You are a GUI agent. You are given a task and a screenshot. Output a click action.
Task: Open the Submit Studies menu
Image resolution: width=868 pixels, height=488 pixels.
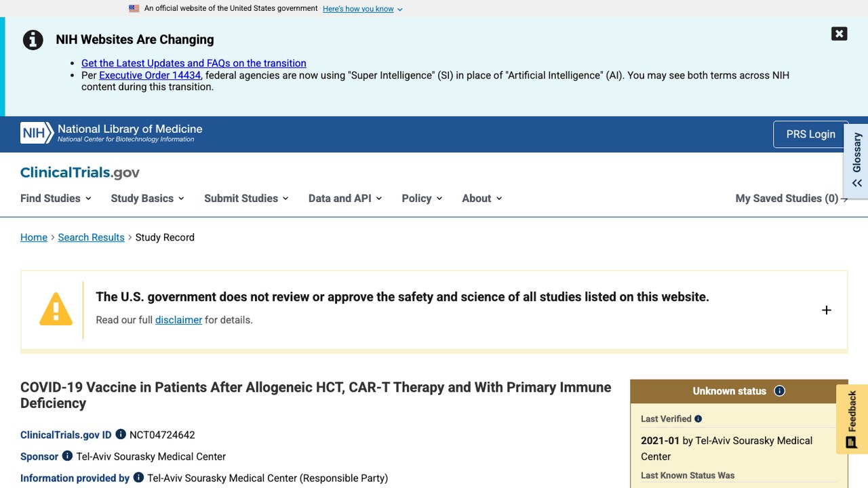(x=246, y=199)
